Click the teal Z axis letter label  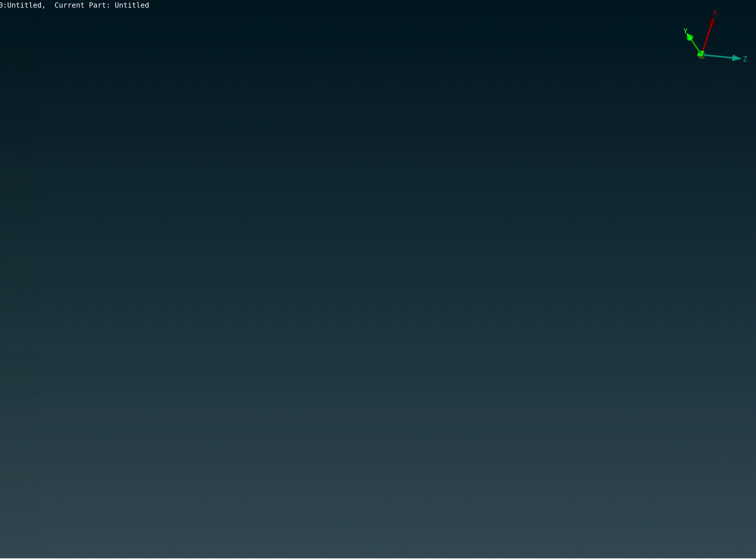(x=745, y=59)
